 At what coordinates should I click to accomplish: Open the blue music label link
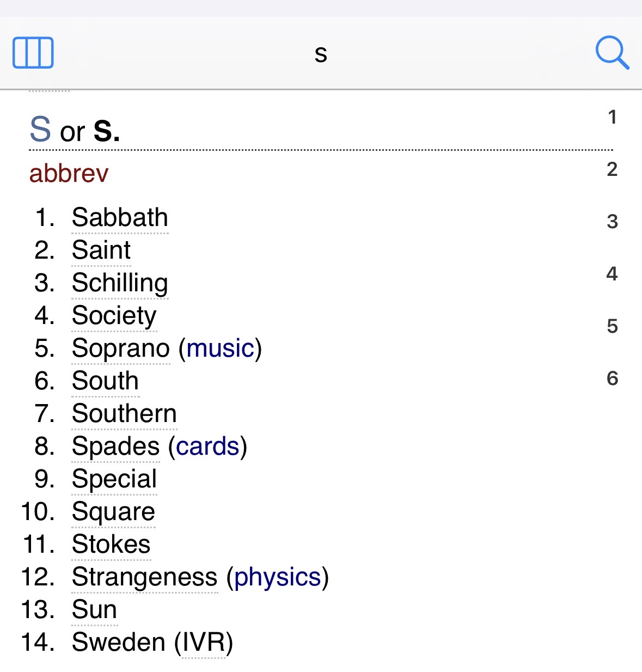(x=221, y=349)
